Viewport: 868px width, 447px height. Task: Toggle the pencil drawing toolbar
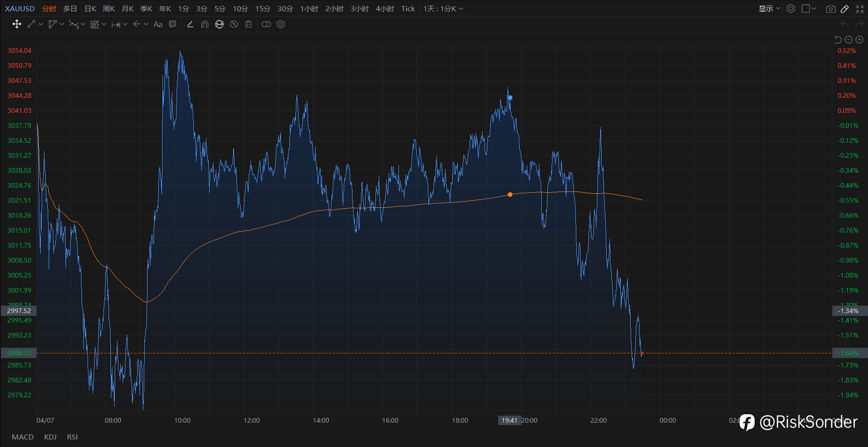coord(845,9)
